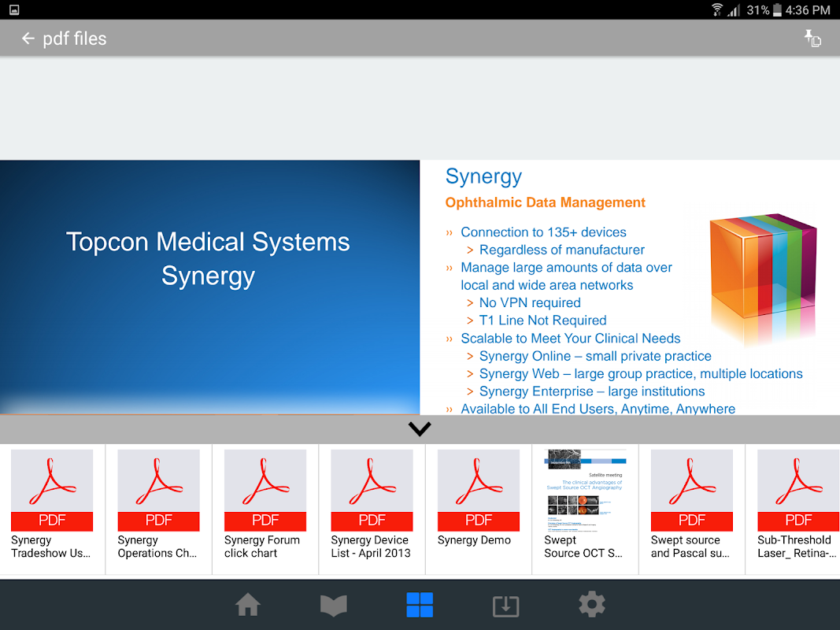Image resolution: width=840 pixels, height=630 pixels.
Task: Open Synergy Demo PDF icon
Action: pos(479,490)
